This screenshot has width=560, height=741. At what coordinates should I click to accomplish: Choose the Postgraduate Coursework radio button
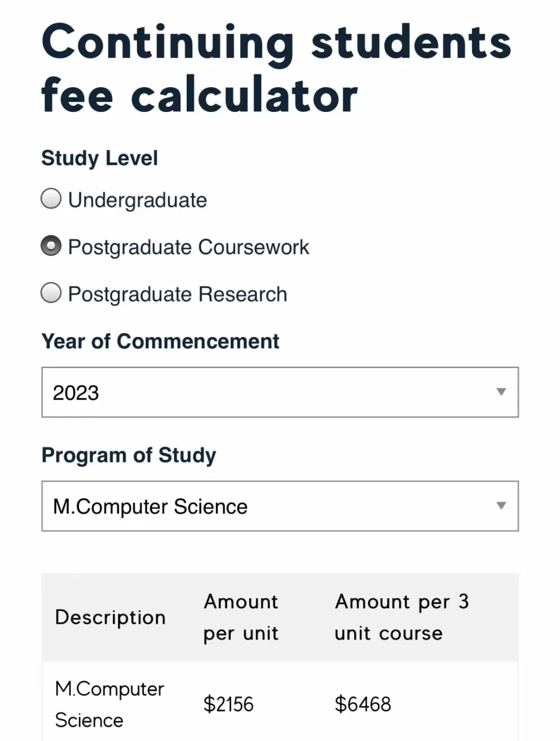[51, 246]
